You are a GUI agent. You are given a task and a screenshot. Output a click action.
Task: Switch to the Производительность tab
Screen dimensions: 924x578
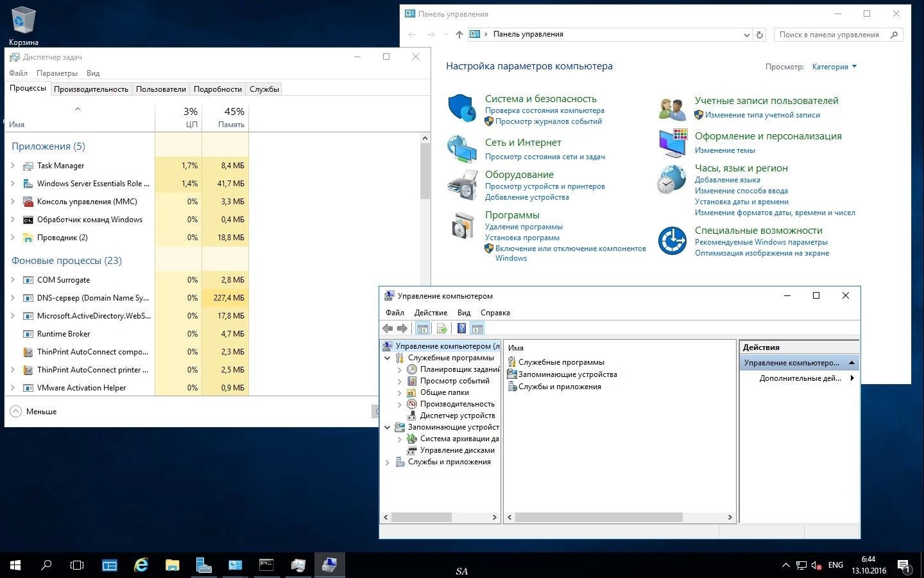[x=91, y=89]
